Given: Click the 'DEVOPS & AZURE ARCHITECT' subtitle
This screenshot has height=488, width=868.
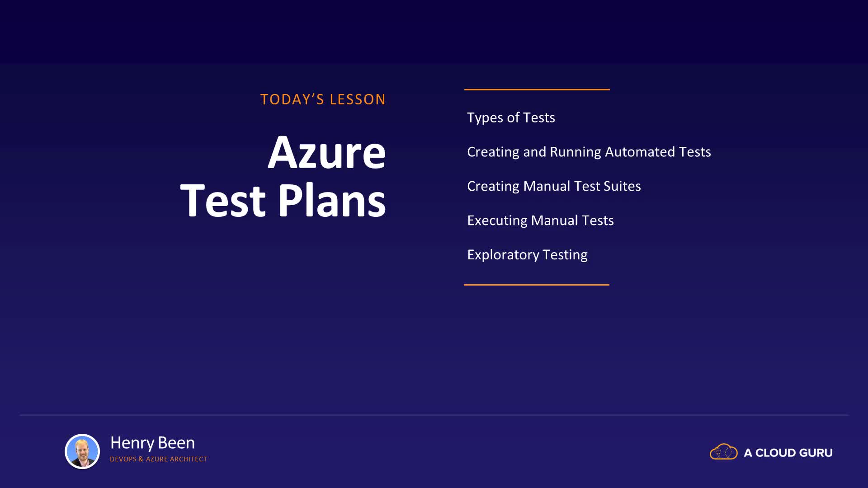Looking at the screenshot, I should pyautogui.click(x=158, y=459).
